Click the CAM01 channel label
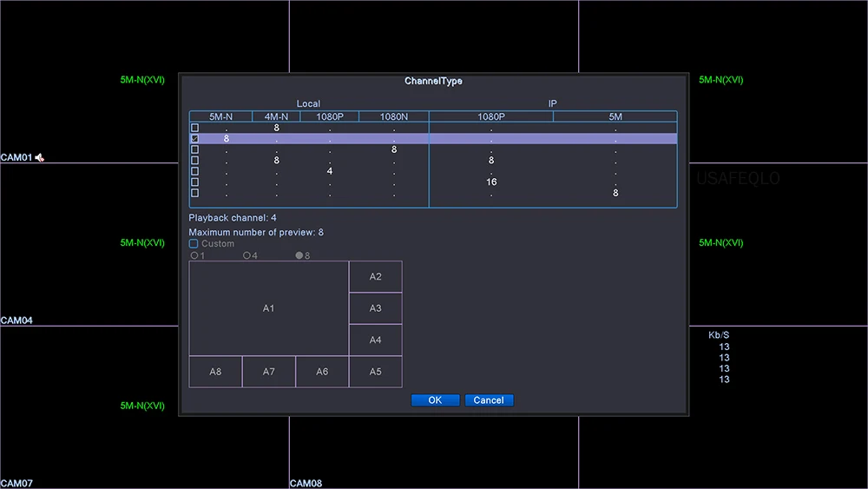The height and width of the screenshot is (489, 868). tap(16, 158)
